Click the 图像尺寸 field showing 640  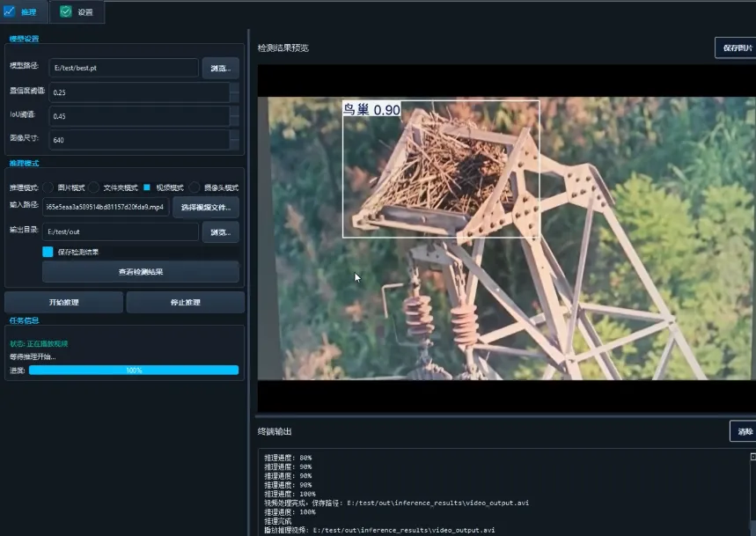tap(139, 140)
